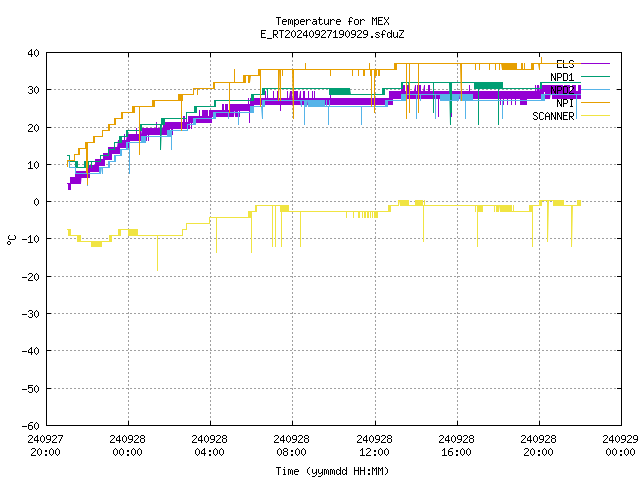This screenshot has width=640, height=480.
Task: Select the filename E_RT20240927190929.sfduZ subtitle
Action: [x=332, y=34]
